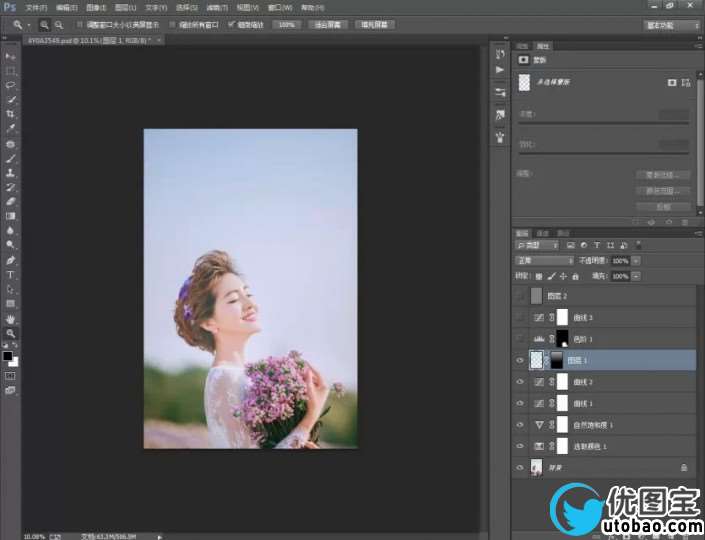Select the Pen tool
Viewport: 705px width, 540px height.
[11, 260]
